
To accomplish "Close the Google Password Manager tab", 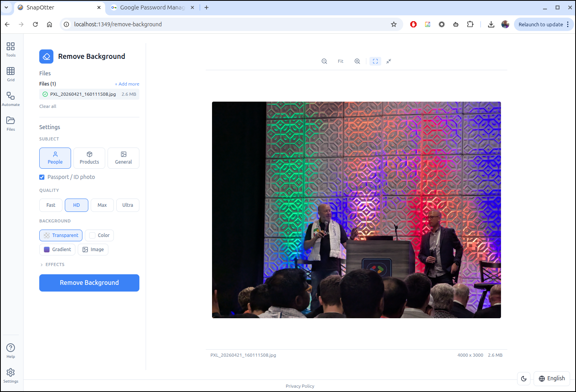I will 192,7.
